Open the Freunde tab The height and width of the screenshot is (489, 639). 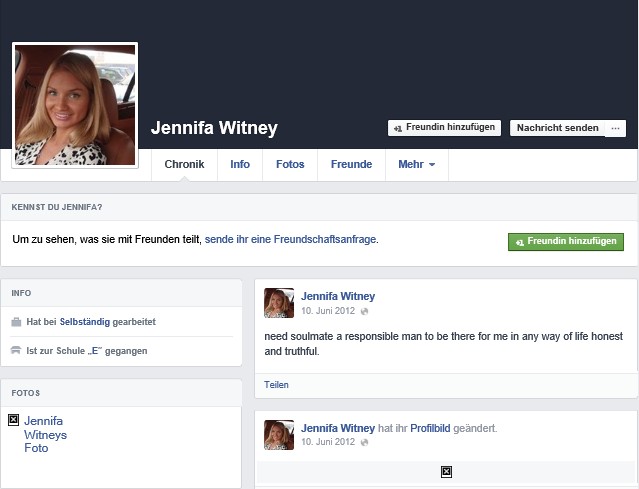click(x=351, y=164)
